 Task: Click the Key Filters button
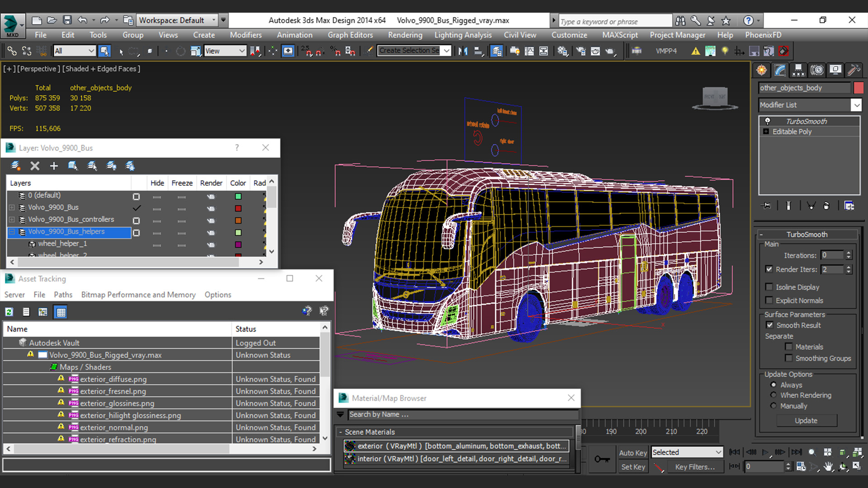(695, 467)
